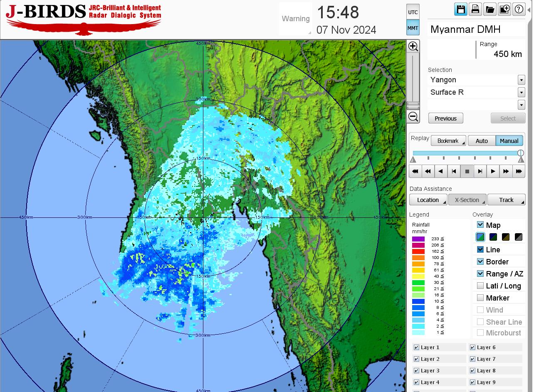Select the dark brown map style swatch
Image resolution: width=534 pixels, height=392 pixels.
click(506, 237)
